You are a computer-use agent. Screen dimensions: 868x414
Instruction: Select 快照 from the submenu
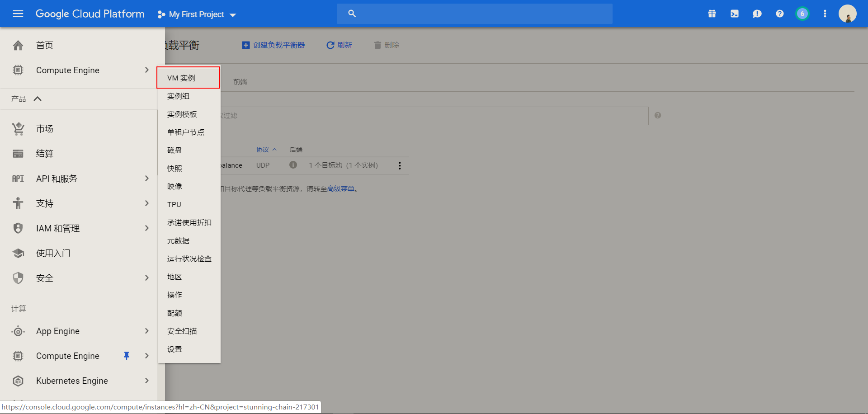pos(189,169)
